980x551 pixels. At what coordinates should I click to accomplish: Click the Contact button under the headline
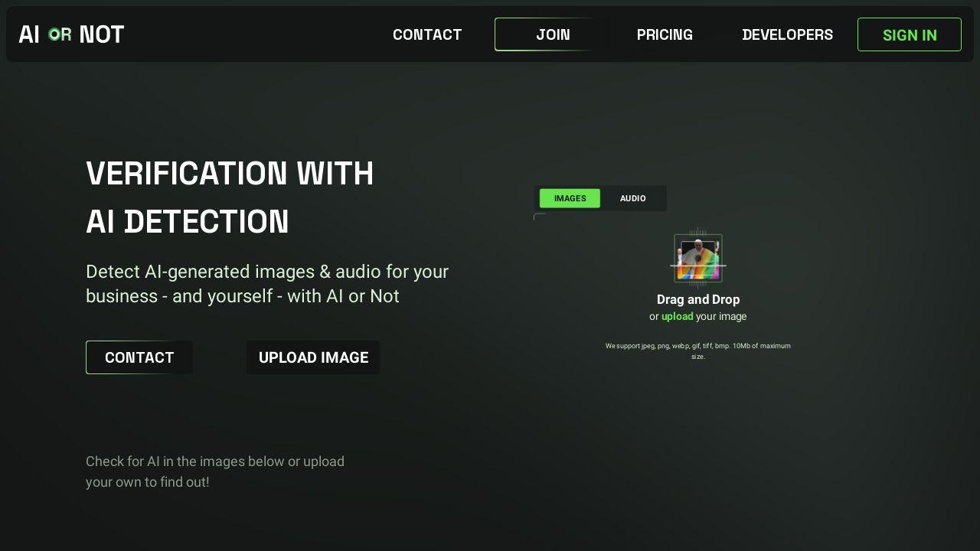[x=139, y=357]
